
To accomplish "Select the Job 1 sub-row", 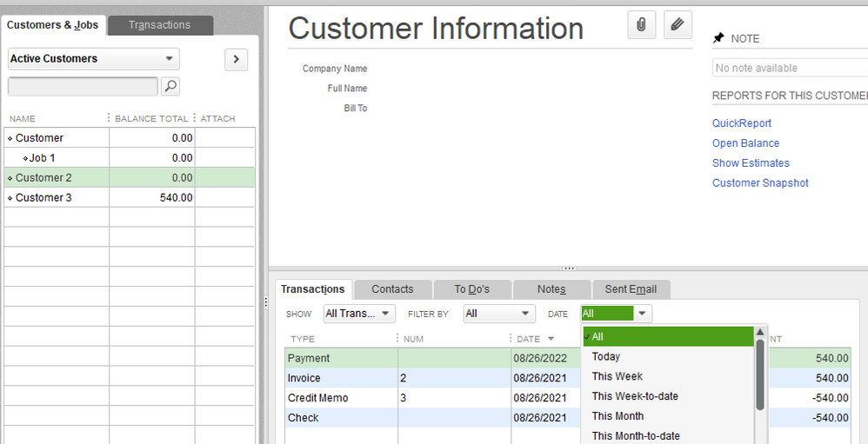I will tap(130, 158).
